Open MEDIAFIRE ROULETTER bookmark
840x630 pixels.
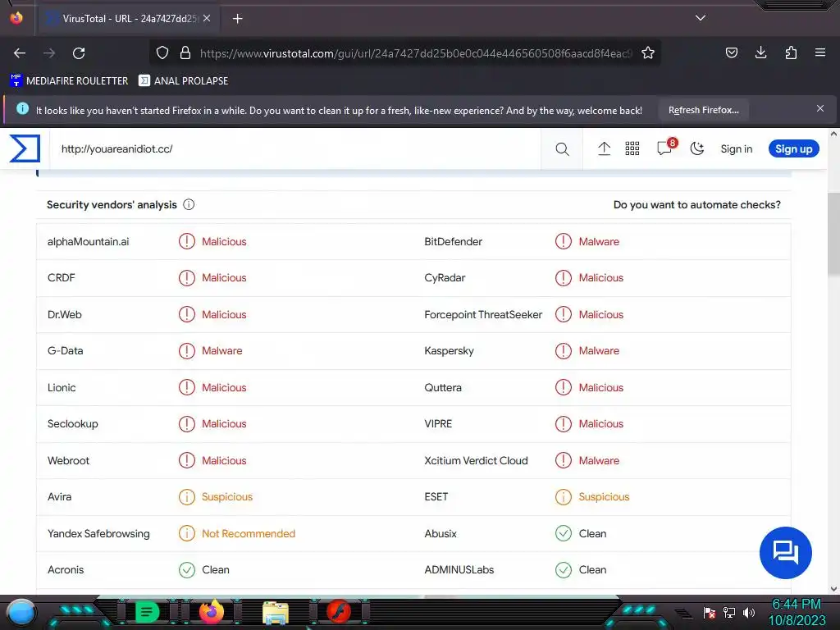(x=69, y=81)
